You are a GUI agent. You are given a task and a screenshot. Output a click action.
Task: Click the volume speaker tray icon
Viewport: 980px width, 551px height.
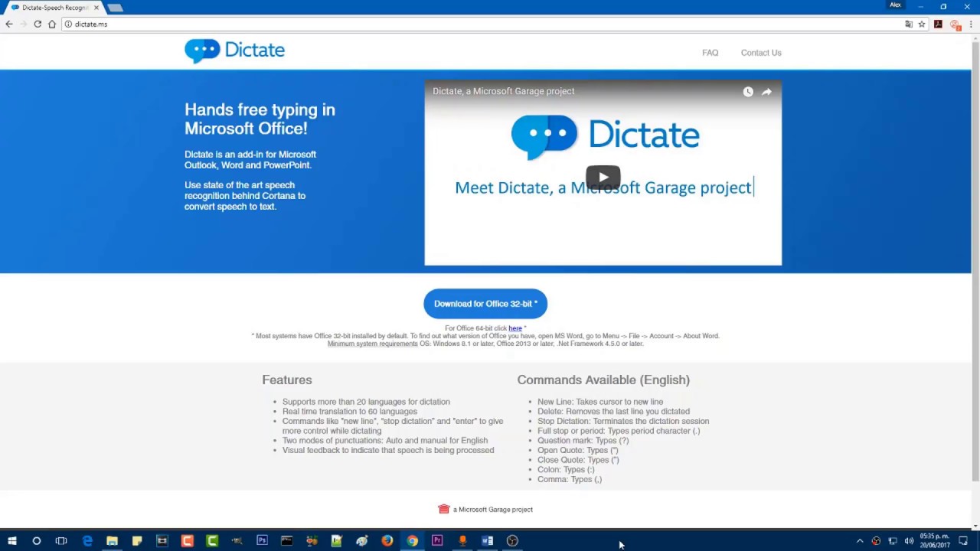909,541
